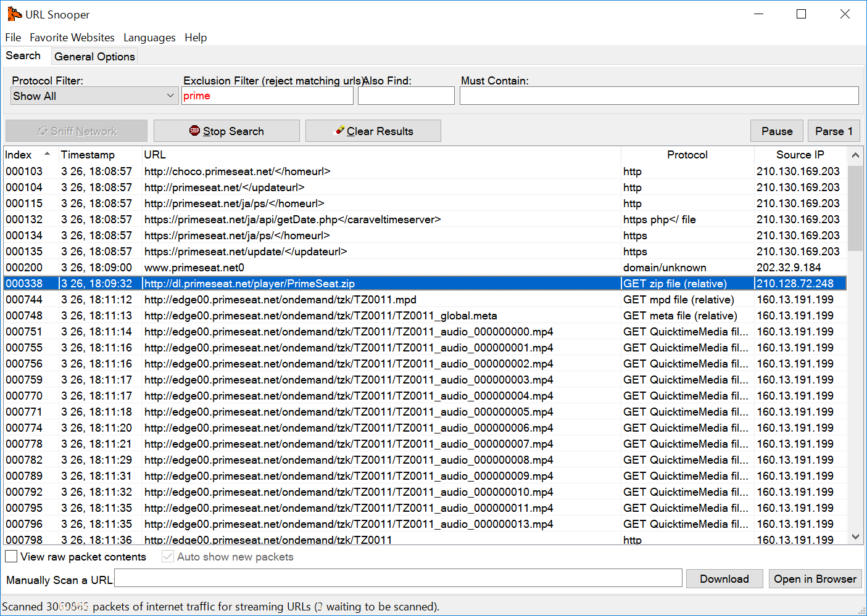This screenshot has height=616, width=867.
Task: Open the Protocol Filter Show All dropdown
Action: coord(94,96)
